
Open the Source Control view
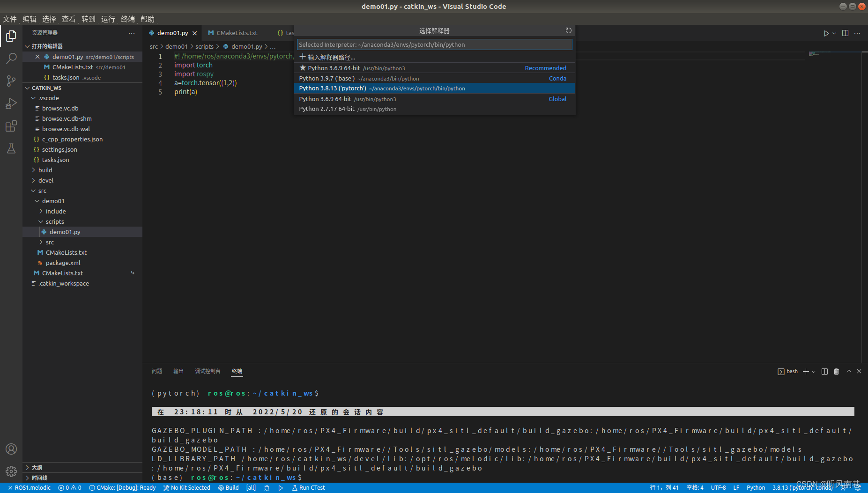point(11,81)
